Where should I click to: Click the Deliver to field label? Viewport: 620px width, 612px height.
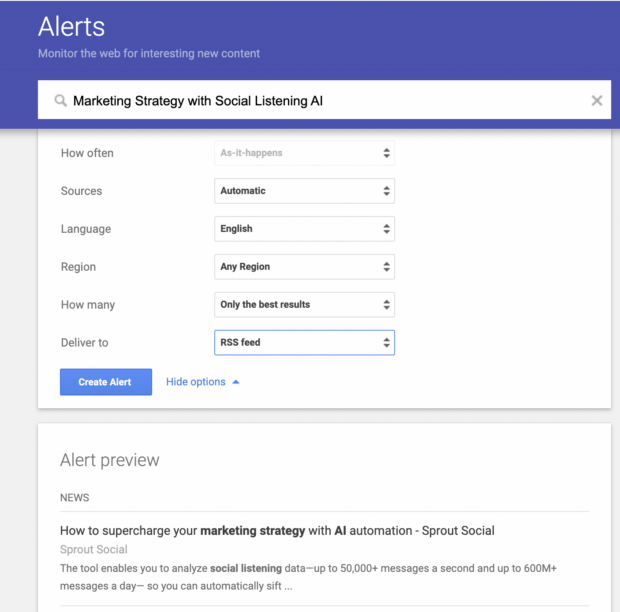click(84, 343)
